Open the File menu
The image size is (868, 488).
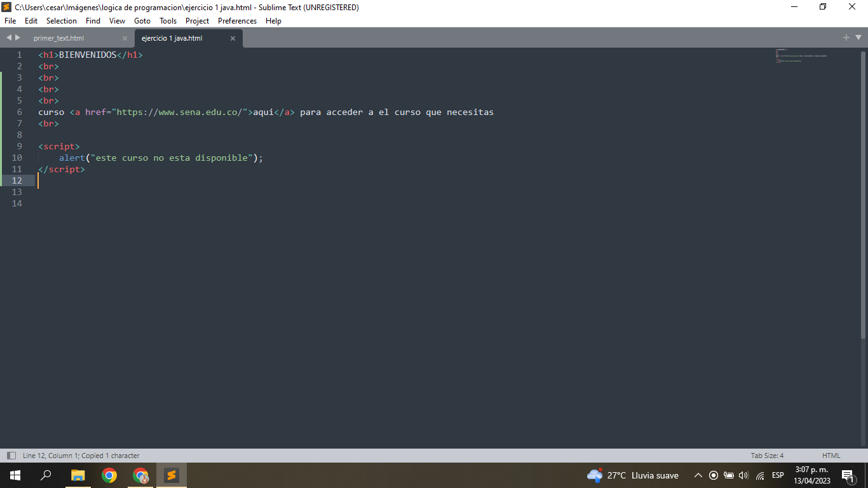click(10, 21)
